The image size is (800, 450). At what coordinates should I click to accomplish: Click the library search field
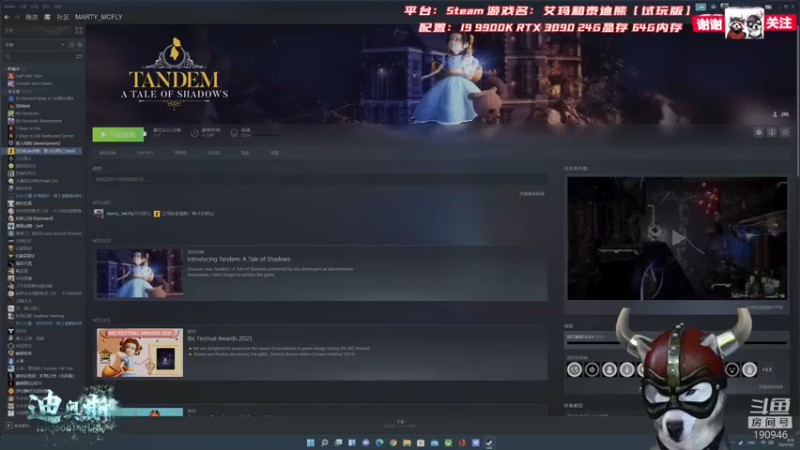pos(38,57)
